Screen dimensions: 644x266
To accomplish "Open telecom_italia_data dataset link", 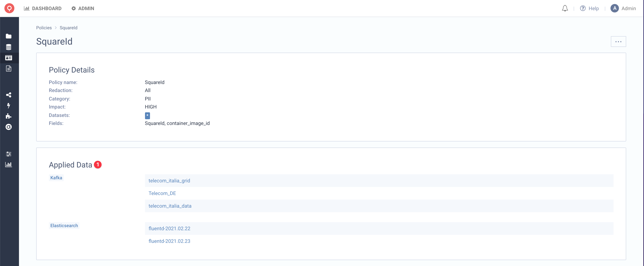I will tap(170, 206).
